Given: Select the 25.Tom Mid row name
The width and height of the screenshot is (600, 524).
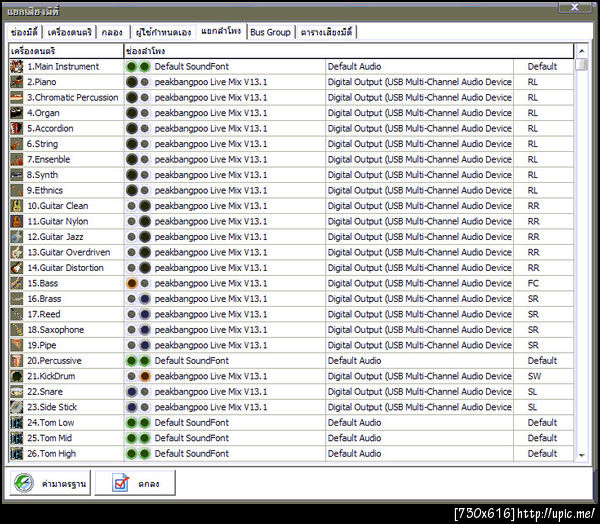Looking at the screenshot, I should tap(49, 438).
